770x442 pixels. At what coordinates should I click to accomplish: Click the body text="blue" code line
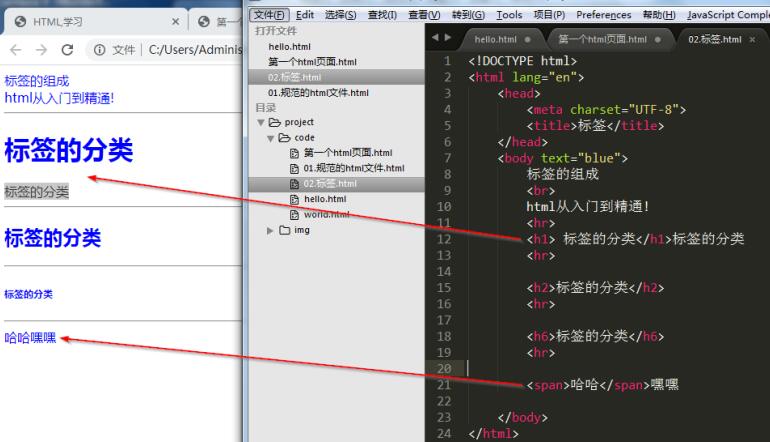click(x=563, y=158)
